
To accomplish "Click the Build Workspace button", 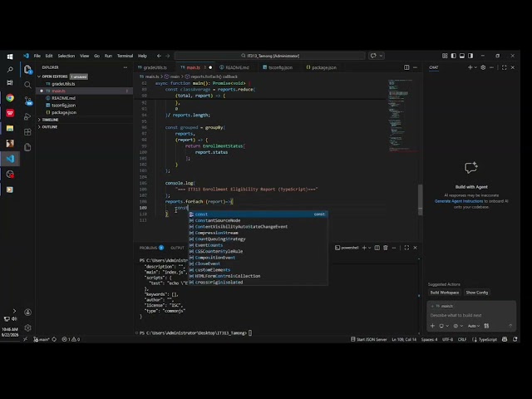I will coord(445,293).
